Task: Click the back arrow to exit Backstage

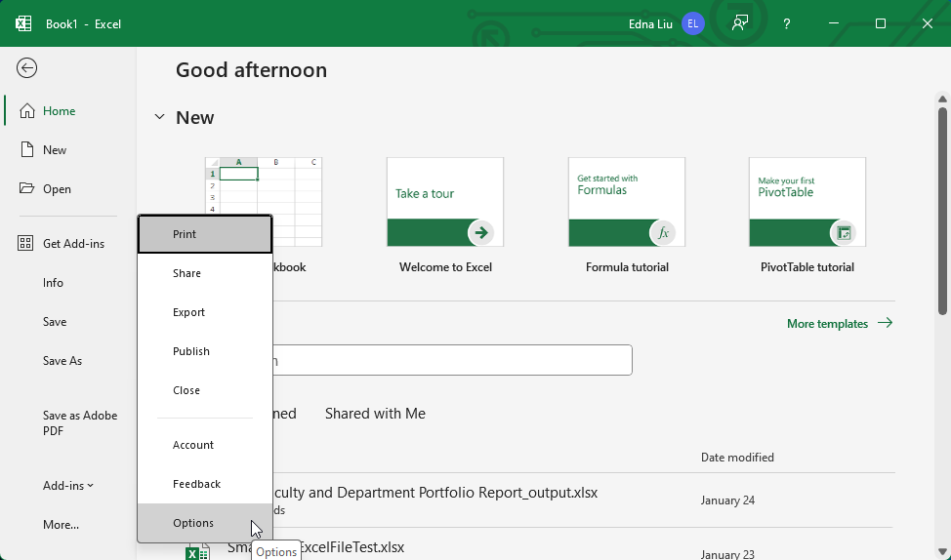Action: tap(27, 67)
